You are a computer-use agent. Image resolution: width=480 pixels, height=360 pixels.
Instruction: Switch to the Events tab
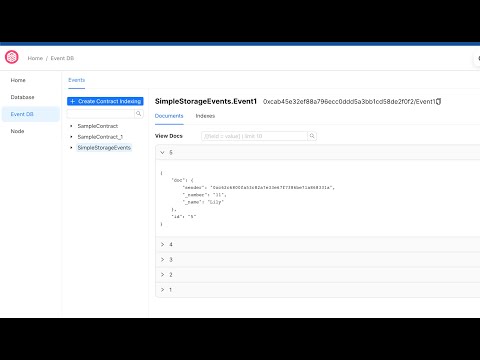77,80
